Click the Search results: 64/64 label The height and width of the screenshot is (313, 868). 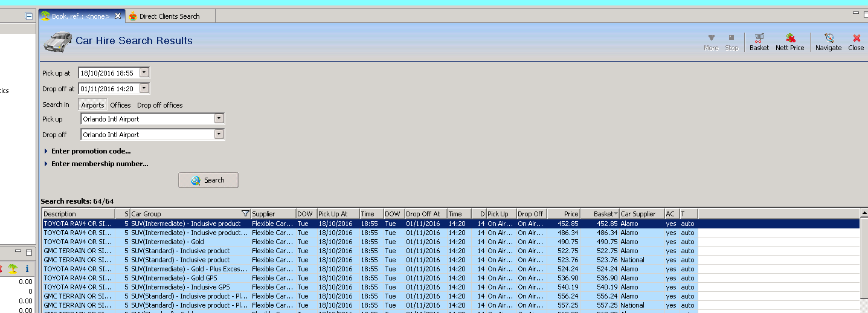coord(77,201)
